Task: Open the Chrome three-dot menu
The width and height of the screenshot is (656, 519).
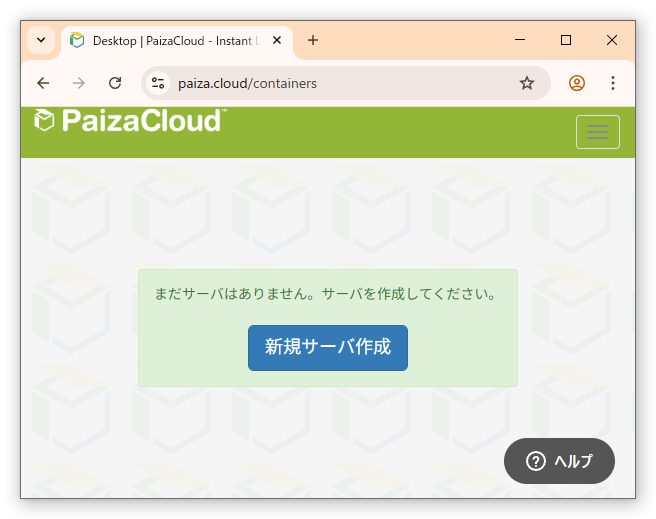Action: [612, 83]
